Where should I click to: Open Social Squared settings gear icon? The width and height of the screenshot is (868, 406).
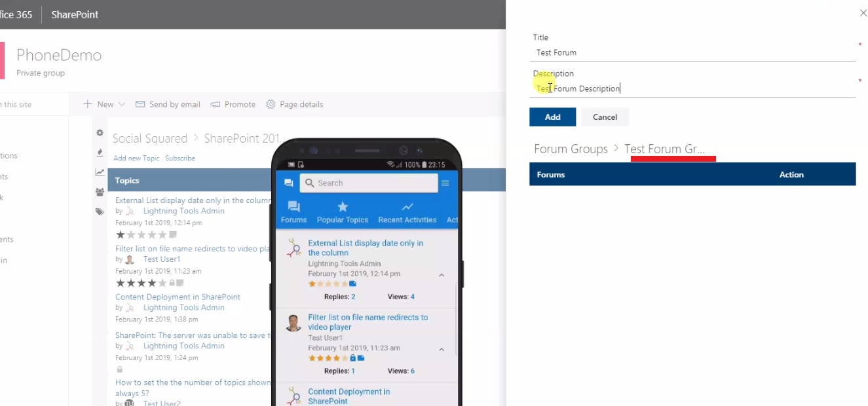coord(100,132)
